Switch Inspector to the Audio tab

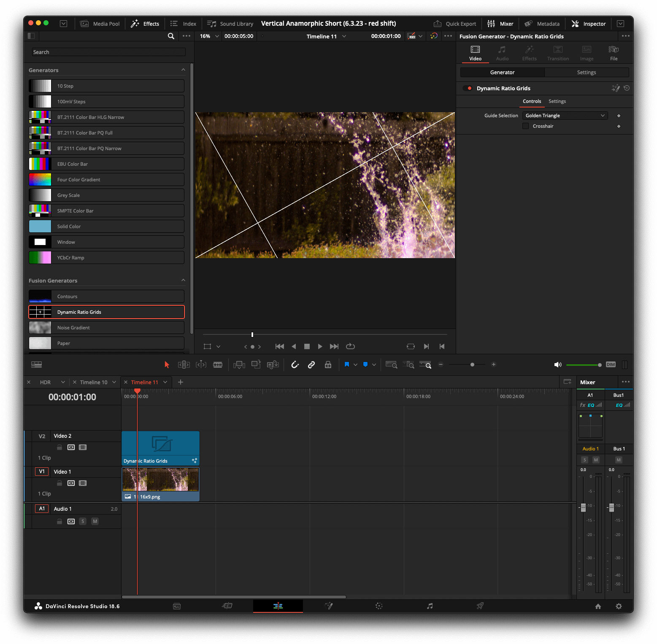[x=502, y=53]
